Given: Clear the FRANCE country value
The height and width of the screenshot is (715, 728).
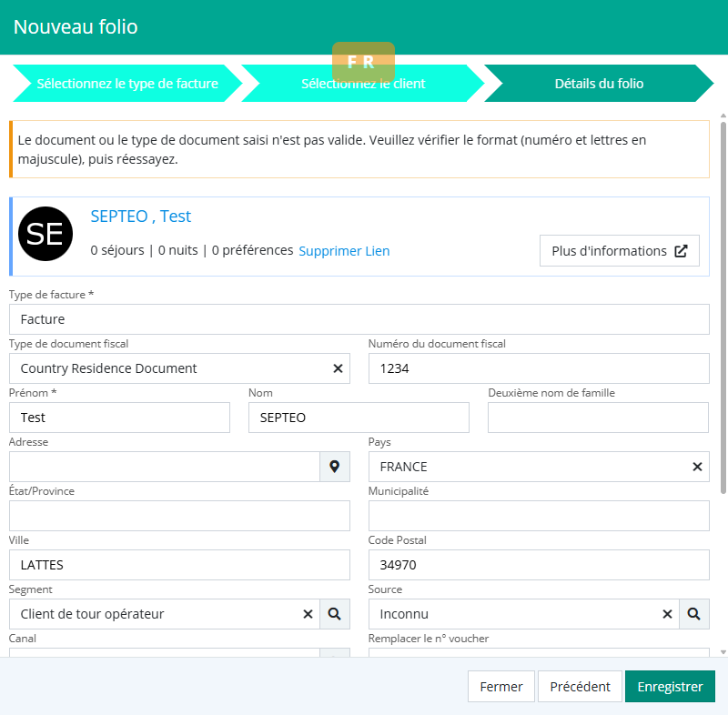Looking at the screenshot, I should pos(697,467).
